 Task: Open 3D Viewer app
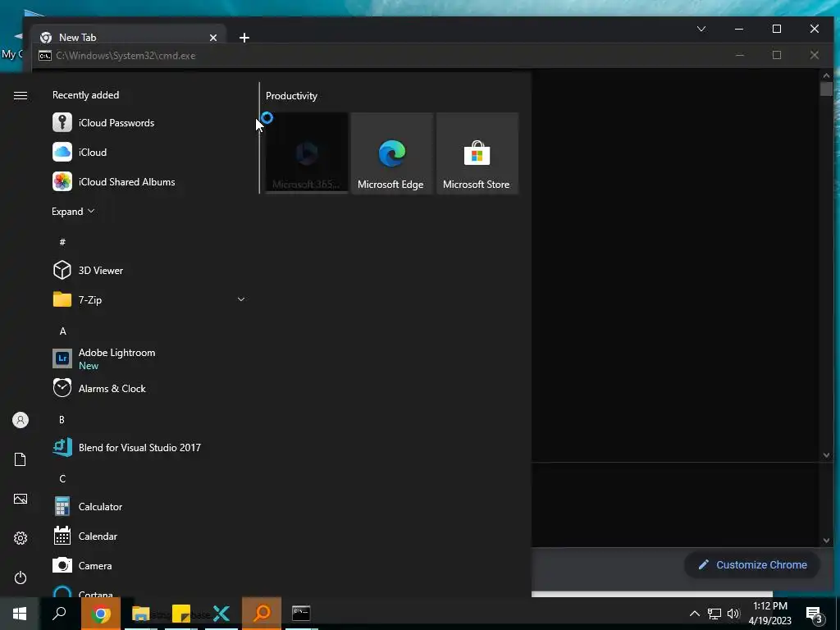pyautogui.click(x=149, y=270)
